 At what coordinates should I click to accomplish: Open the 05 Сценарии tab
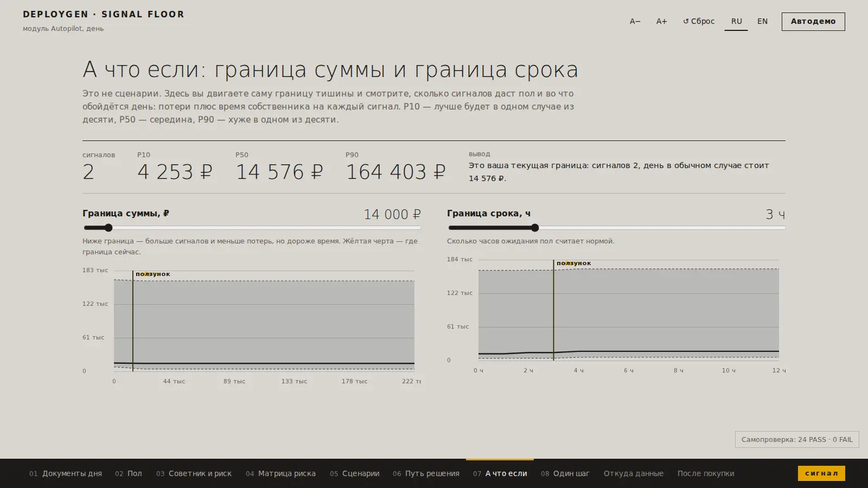(x=355, y=473)
